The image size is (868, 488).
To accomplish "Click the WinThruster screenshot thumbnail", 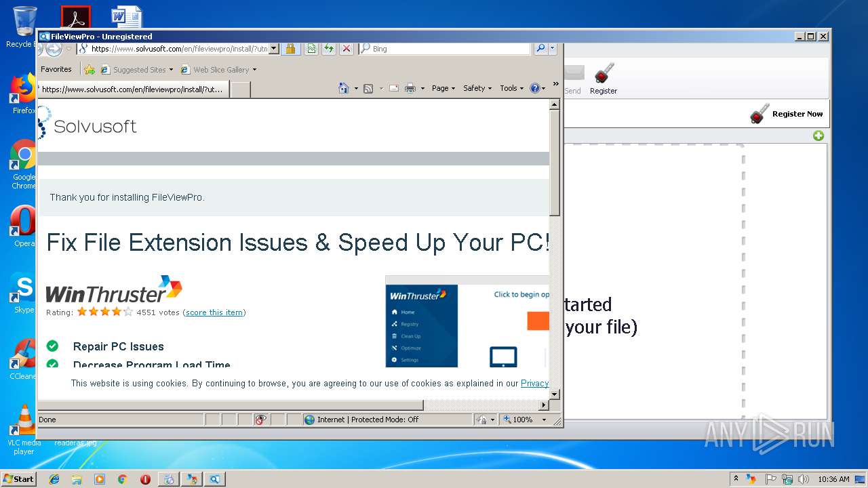I will coord(467,321).
